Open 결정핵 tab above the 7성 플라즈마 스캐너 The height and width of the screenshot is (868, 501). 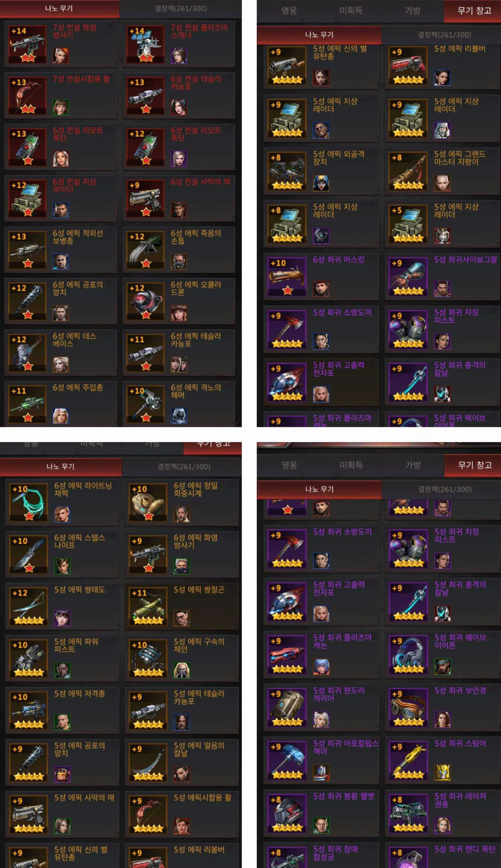pyautogui.click(x=181, y=8)
